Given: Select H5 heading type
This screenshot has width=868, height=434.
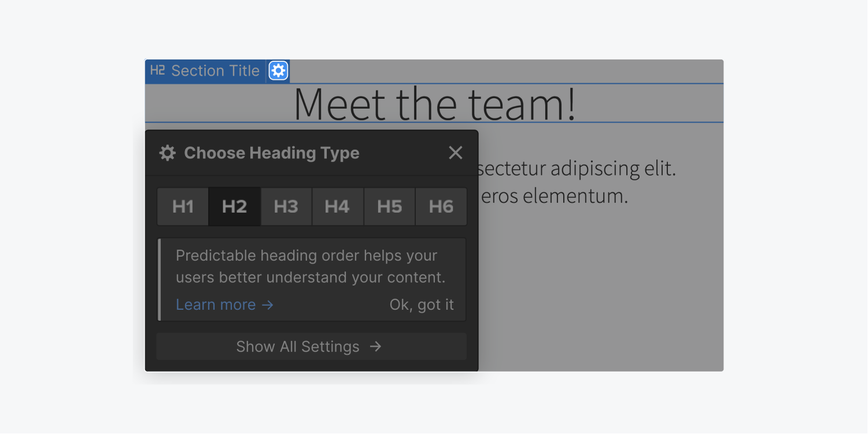Looking at the screenshot, I should 389,206.
